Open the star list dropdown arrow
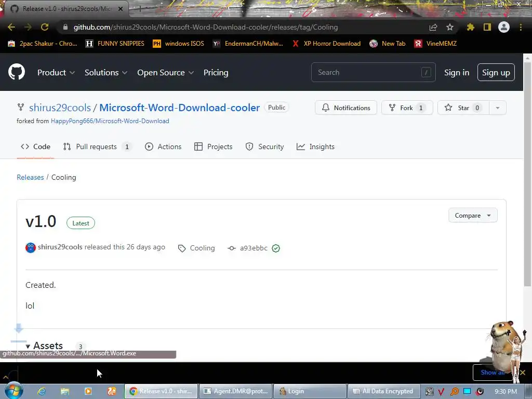 [497, 108]
